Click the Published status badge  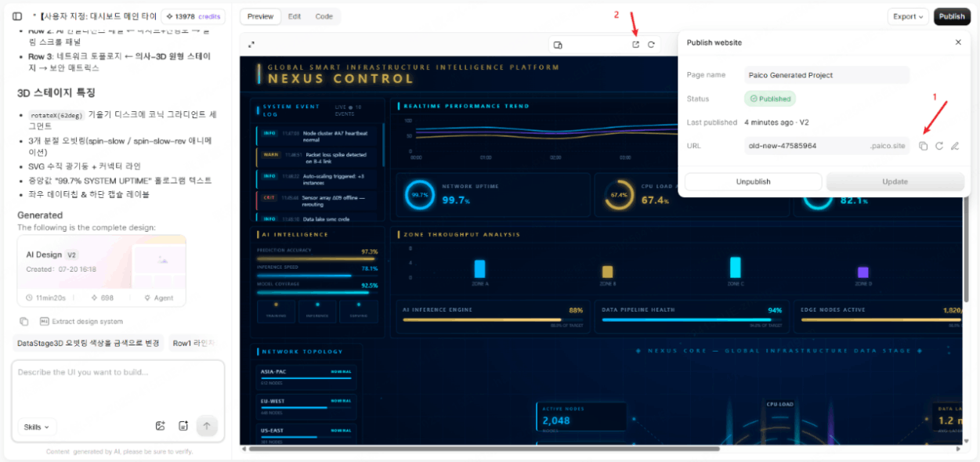[770, 99]
